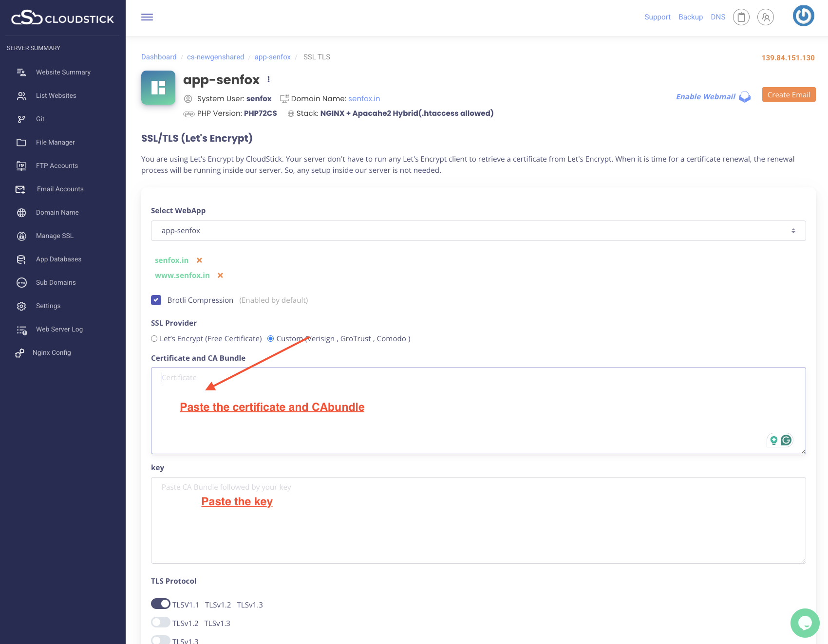Enable the TLSv1.2 TLSv1.3 protocol toggle
Screen dimensions: 828x644
[x=161, y=623]
